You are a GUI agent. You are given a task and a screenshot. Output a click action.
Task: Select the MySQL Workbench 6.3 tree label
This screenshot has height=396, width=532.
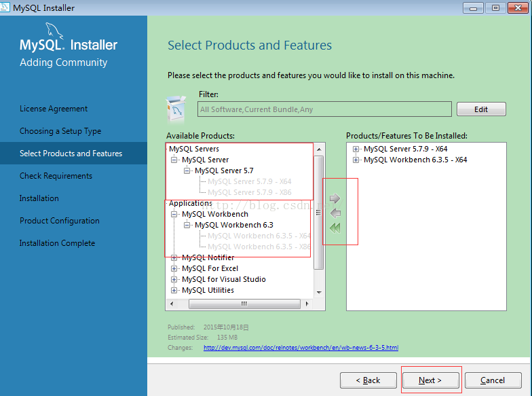coord(234,225)
